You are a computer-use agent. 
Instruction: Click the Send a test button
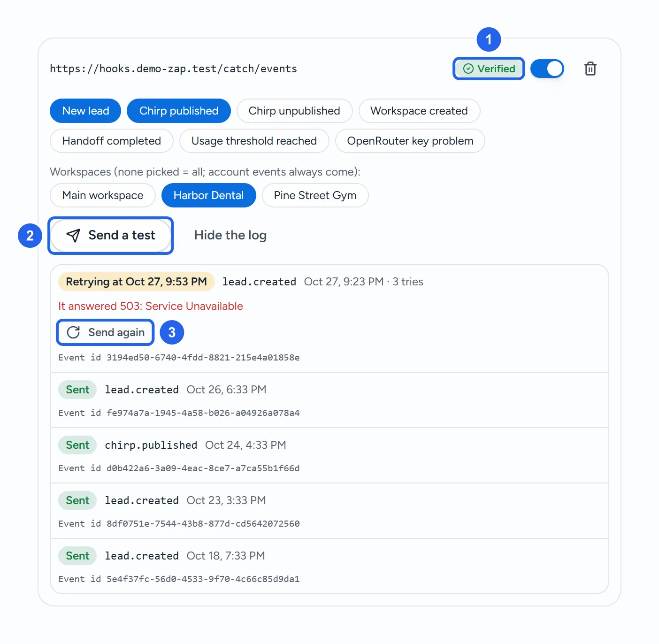click(x=111, y=235)
